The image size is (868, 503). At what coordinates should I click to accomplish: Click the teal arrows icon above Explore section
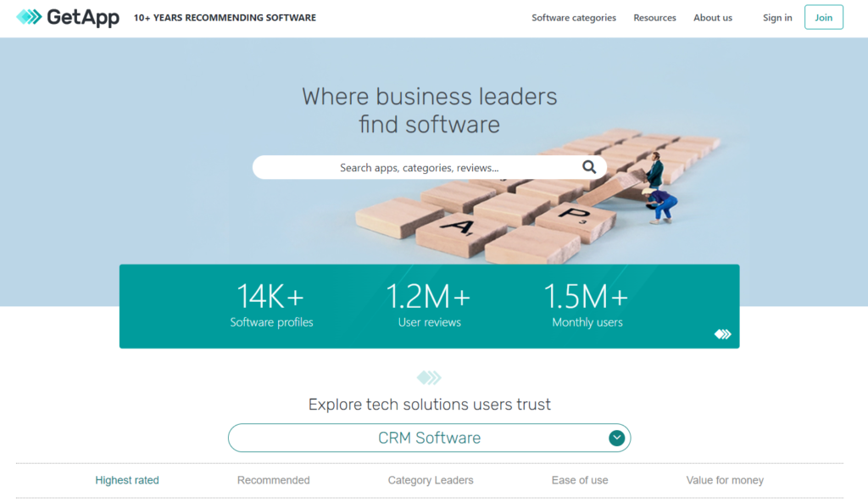429,377
